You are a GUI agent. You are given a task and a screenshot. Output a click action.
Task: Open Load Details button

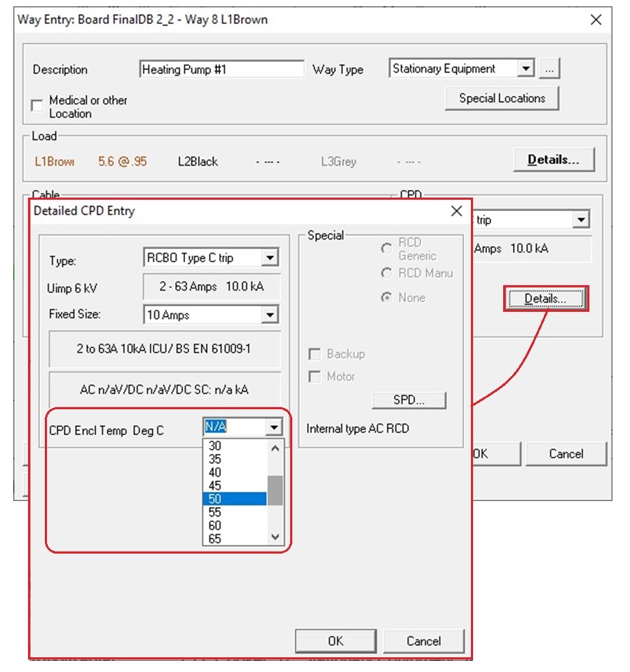pos(554,160)
